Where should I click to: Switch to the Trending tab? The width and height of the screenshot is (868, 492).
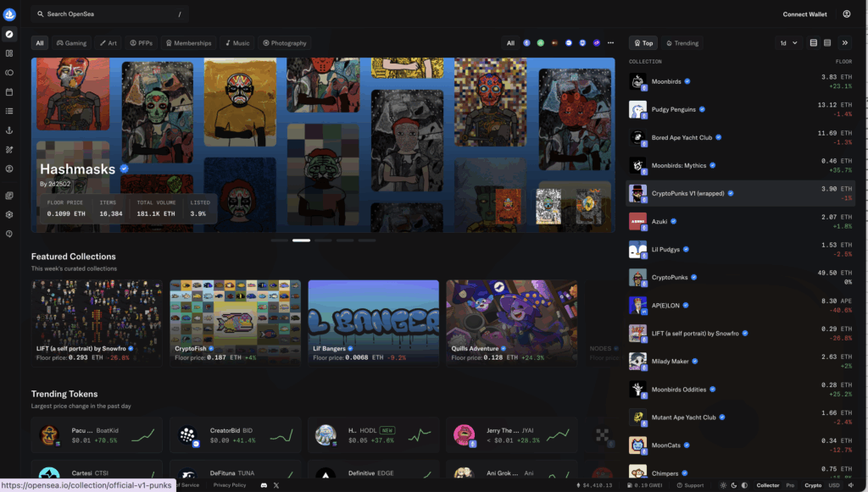[x=682, y=42]
